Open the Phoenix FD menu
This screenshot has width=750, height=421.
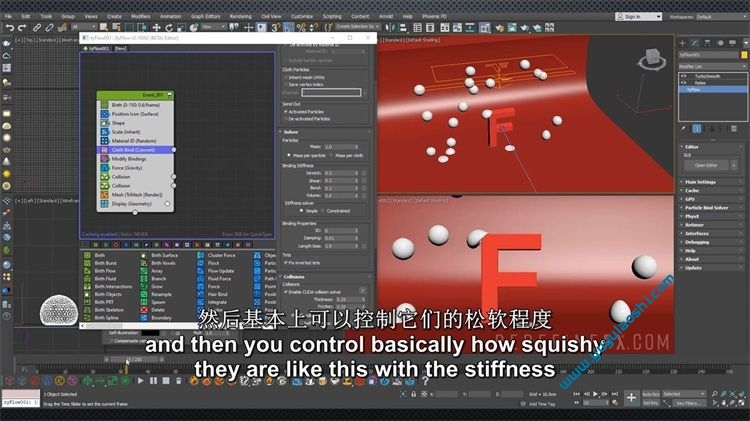click(434, 16)
